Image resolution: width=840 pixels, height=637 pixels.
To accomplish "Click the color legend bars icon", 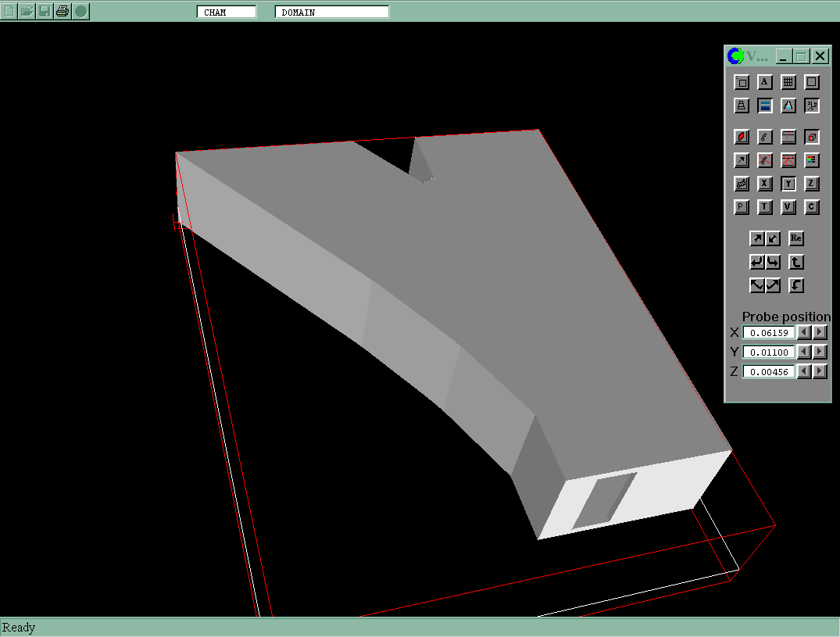I will (812, 160).
